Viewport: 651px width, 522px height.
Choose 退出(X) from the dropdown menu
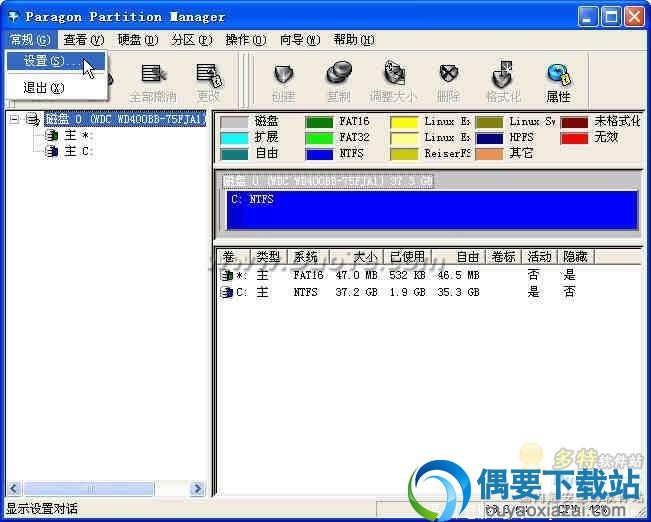coord(56,88)
